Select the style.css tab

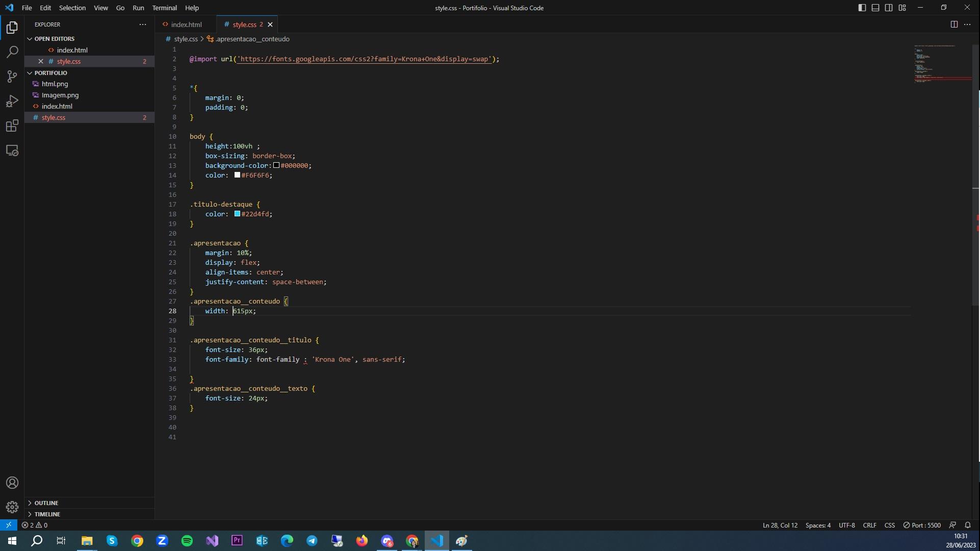[x=244, y=24]
